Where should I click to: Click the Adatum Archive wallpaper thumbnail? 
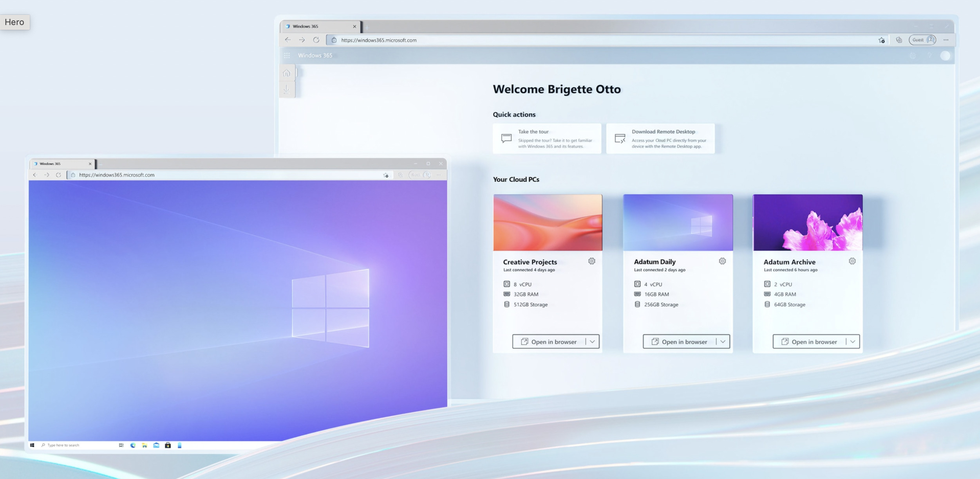pos(808,222)
